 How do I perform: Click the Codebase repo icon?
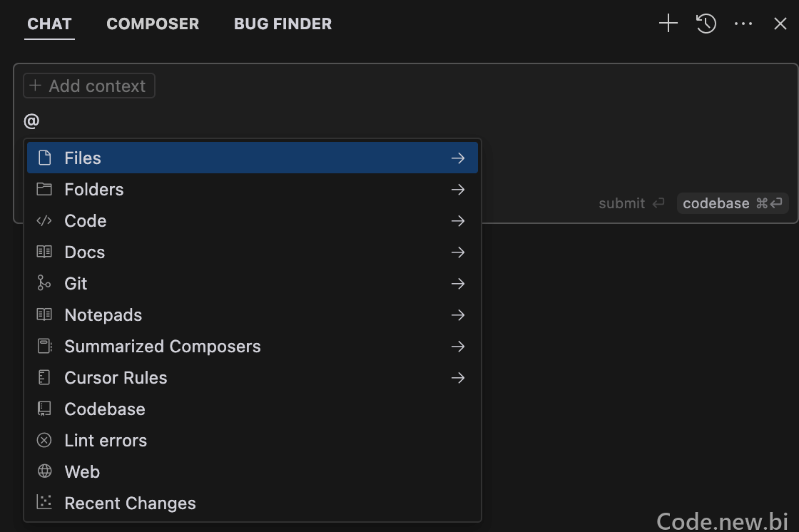(x=44, y=409)
